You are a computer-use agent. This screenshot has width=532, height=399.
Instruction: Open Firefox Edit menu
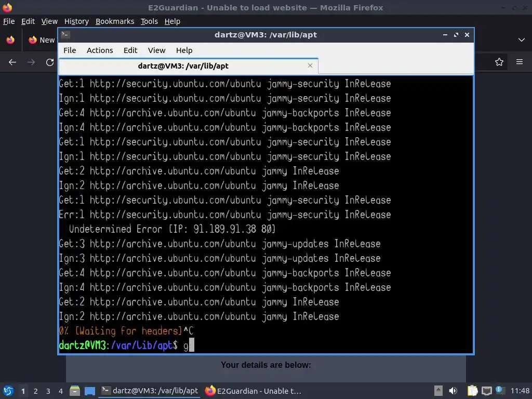point(28,21)
